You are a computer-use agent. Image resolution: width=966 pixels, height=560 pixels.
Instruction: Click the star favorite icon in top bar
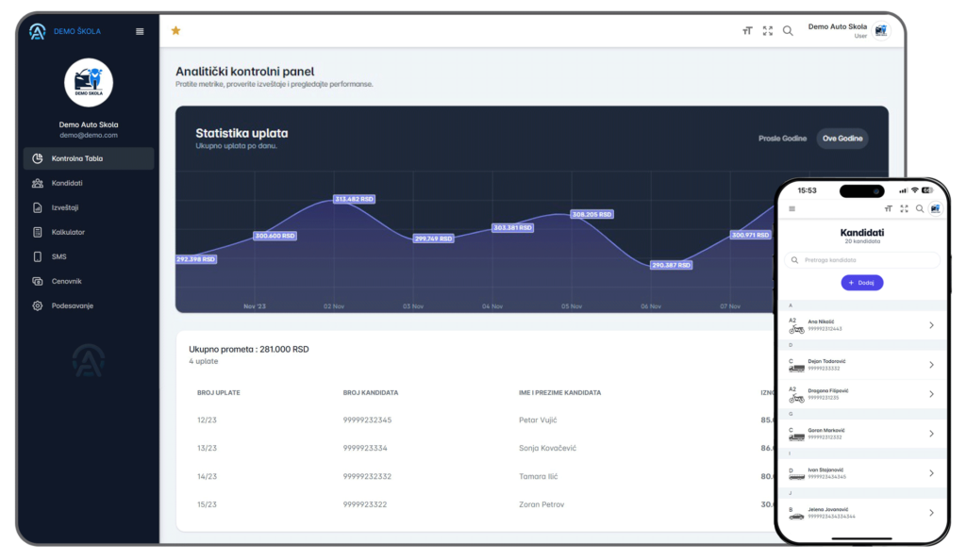[x=175, y=31]
